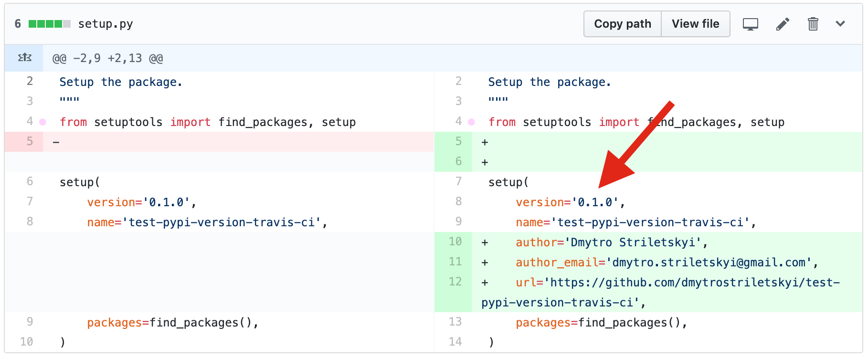Delete the file with the trash icon
This screenshot has height=358, width=868.
[813, 24]
